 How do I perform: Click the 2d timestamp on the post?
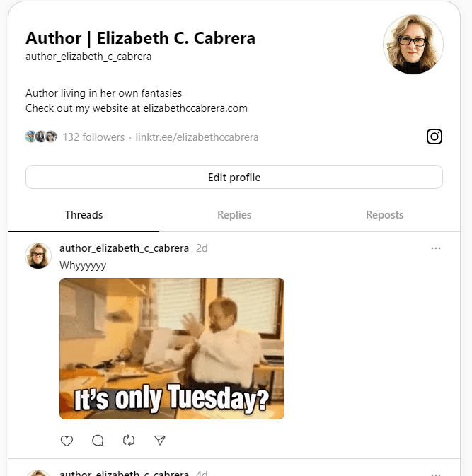[x=202, y=248]
